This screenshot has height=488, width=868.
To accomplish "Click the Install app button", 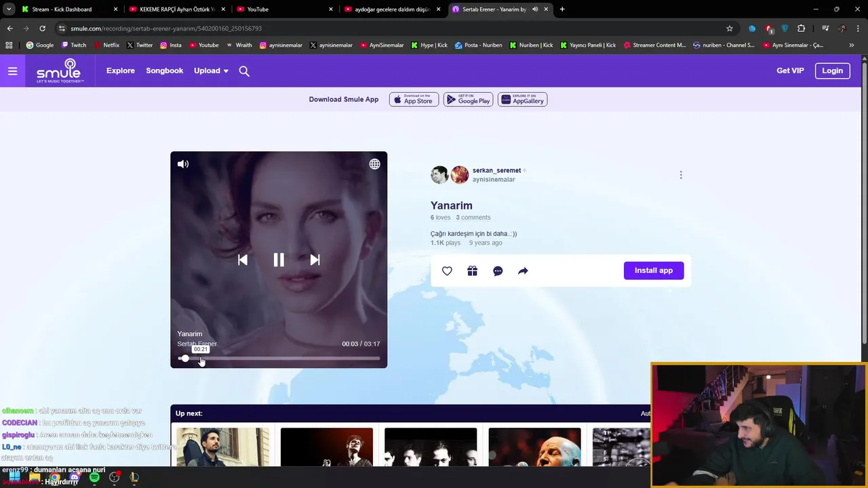I will coord(654,270).
